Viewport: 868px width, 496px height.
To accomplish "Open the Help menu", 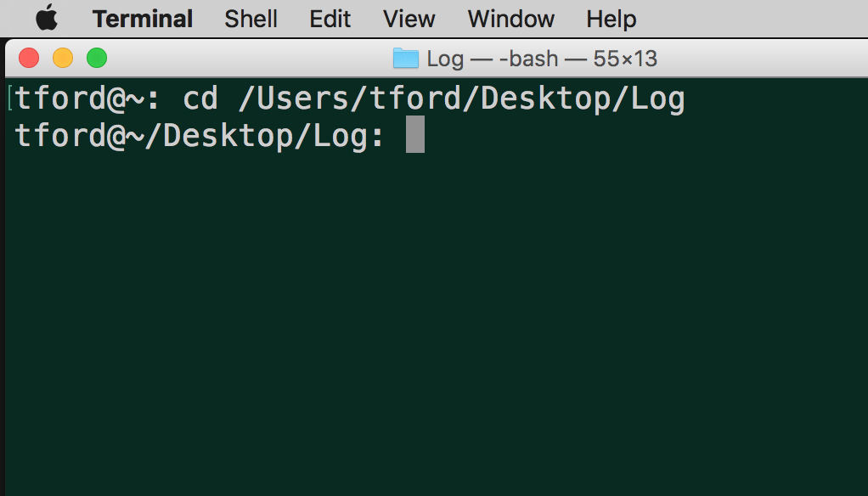I will pos(612,19).
